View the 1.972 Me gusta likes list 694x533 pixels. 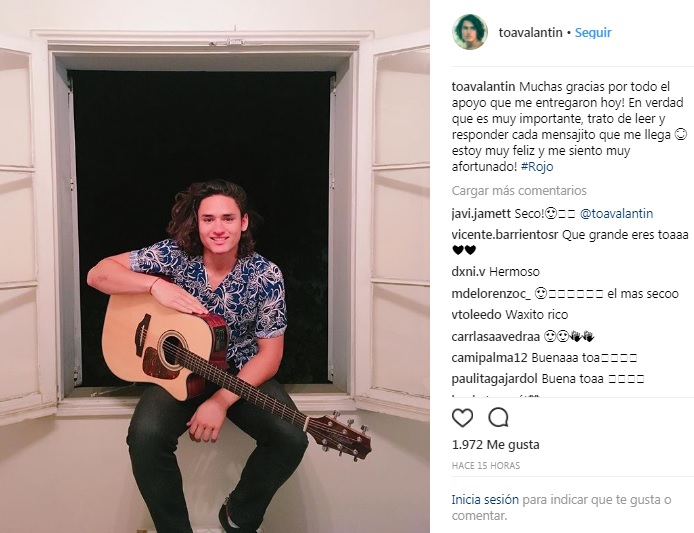click(x=496, y=444)
